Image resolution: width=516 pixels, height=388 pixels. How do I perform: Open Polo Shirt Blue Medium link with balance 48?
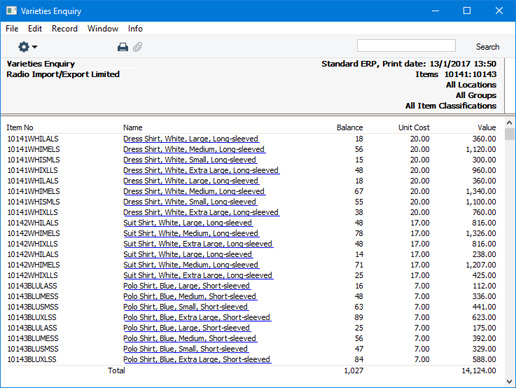click(190, 296)
